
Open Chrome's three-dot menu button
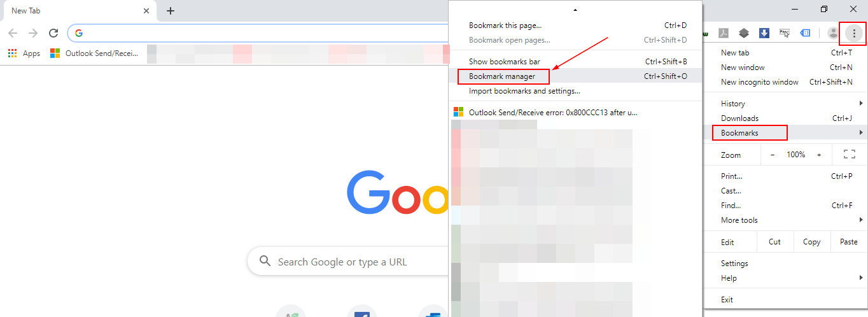[854, 33]
